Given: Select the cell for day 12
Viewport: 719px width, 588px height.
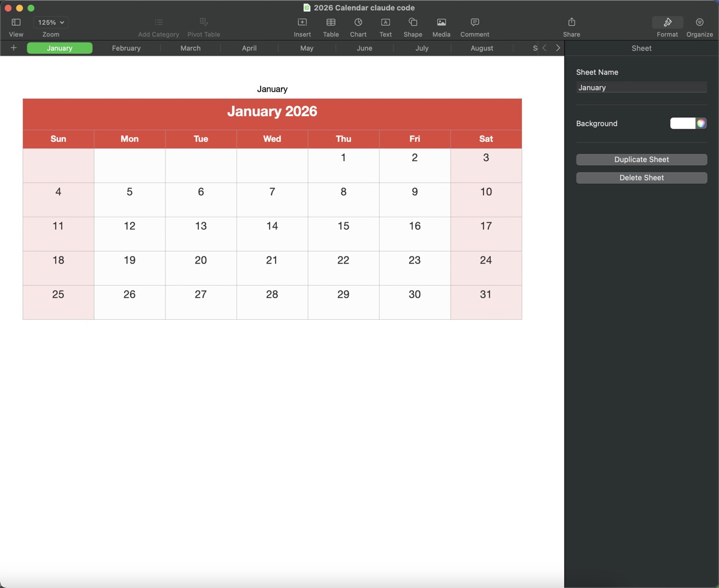Looking at the screenshot, I should click(129, 234).
